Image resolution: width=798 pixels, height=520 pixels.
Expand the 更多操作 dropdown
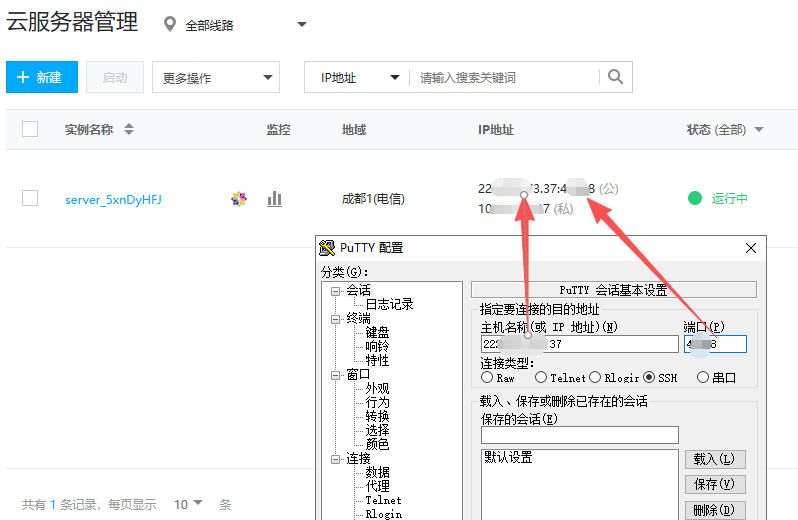tap(215, 77)
